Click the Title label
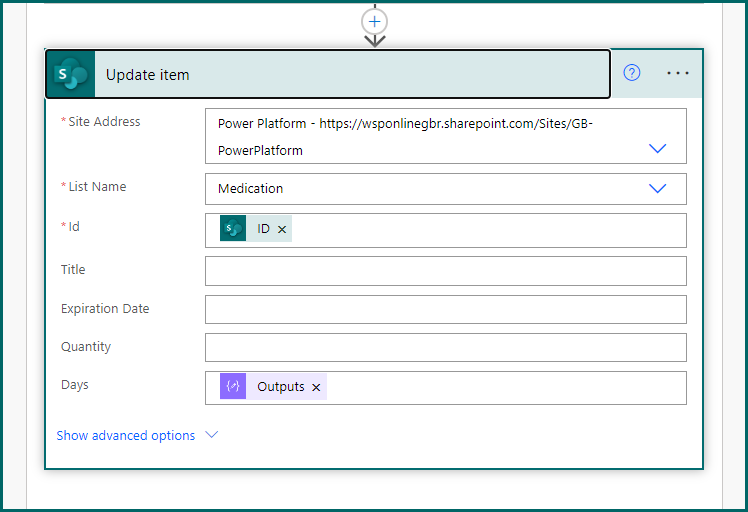Viewport: 748px width, 512px height. tap(73, 270)
